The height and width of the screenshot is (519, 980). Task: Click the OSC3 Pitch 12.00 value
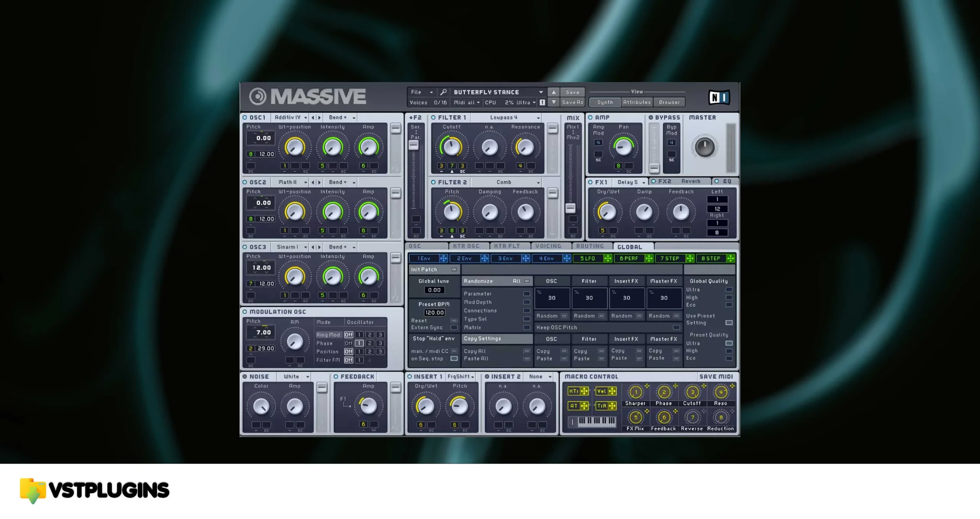(261, 268)
